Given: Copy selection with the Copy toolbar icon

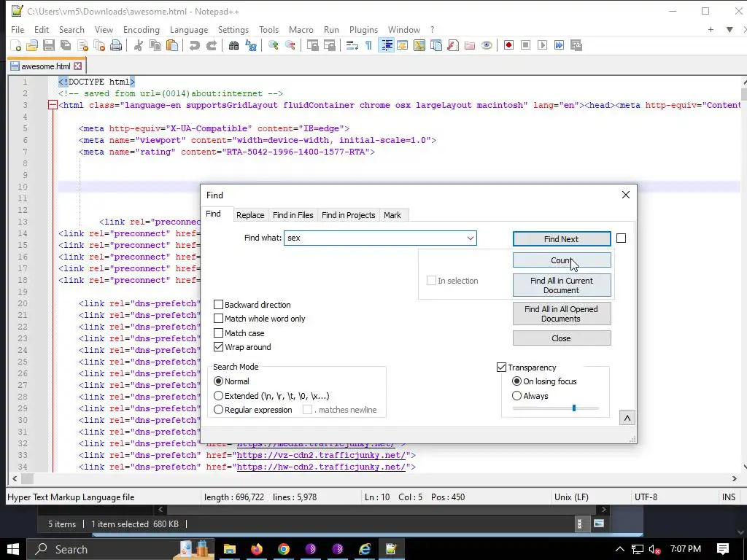Looking at the screenshot, I should point(155,45).
